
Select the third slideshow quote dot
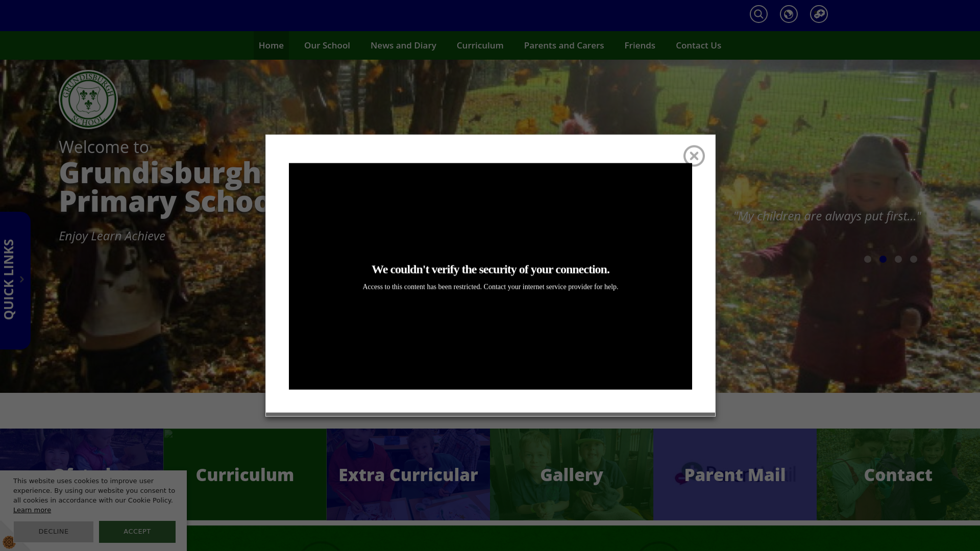(x=898, y=260)
